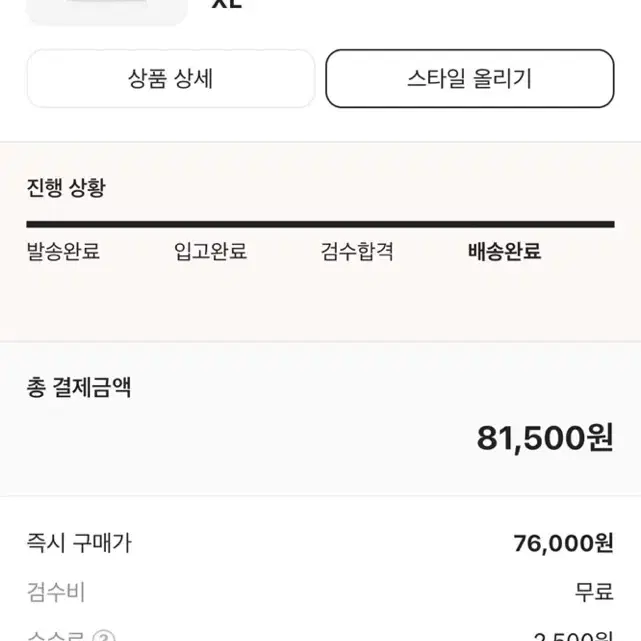Viewport: 641px width, 641px height.
Task: Click the black order progress bar
Action: [x=320, y=224]
